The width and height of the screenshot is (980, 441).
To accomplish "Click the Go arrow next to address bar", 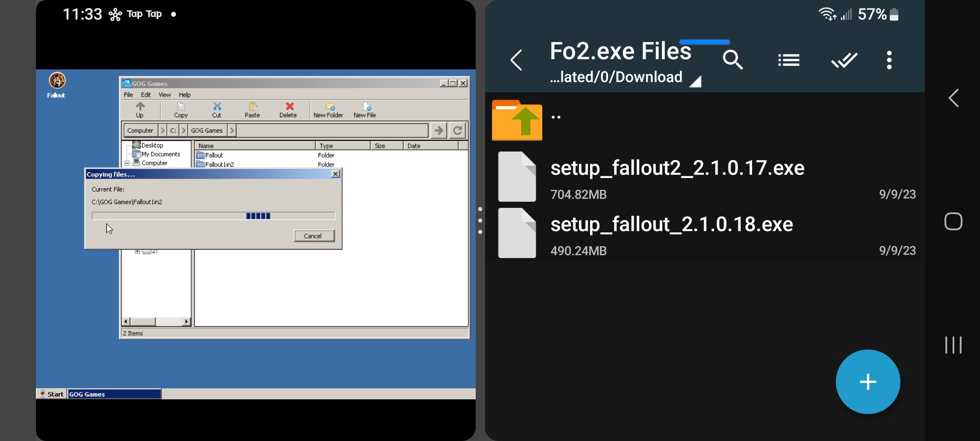I will click(x=439, y=131).
